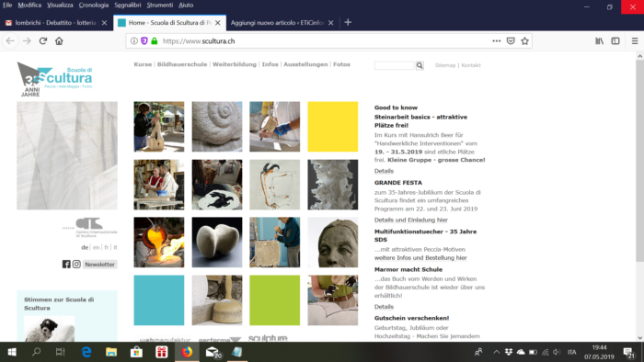
Task: Open page actions three-dots menu
Action: point(497,41)
